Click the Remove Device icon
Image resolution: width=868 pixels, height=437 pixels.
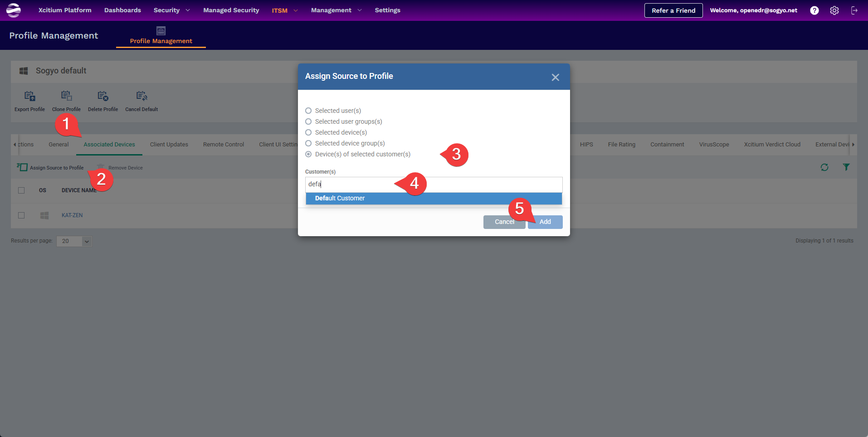(x=101, y=167)
